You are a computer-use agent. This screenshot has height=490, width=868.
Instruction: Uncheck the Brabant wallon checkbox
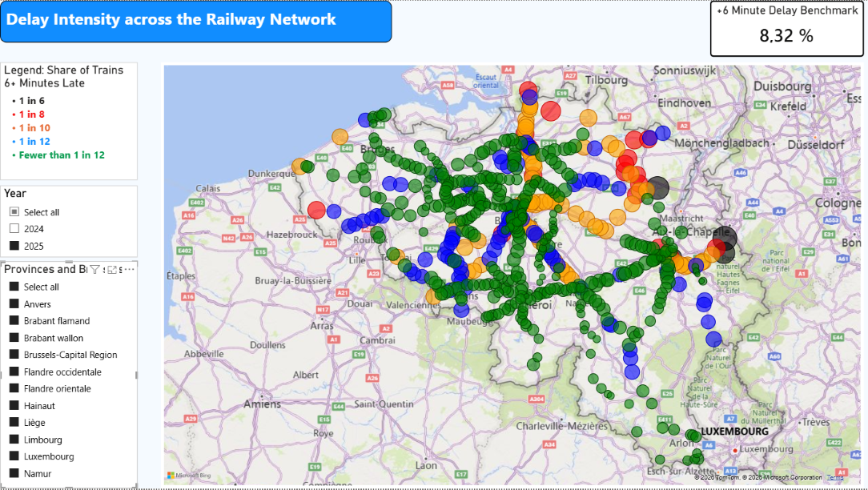[14, 338]
